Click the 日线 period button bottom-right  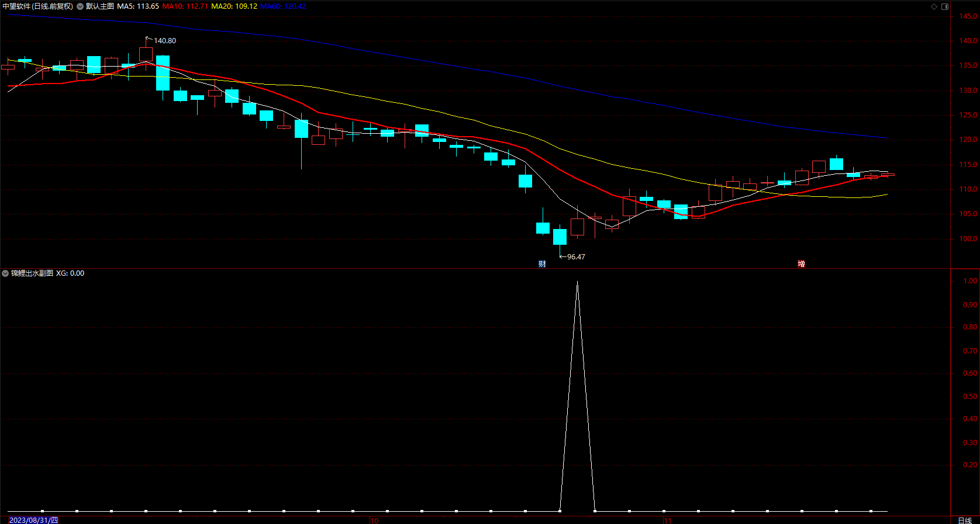click(965, 520)
